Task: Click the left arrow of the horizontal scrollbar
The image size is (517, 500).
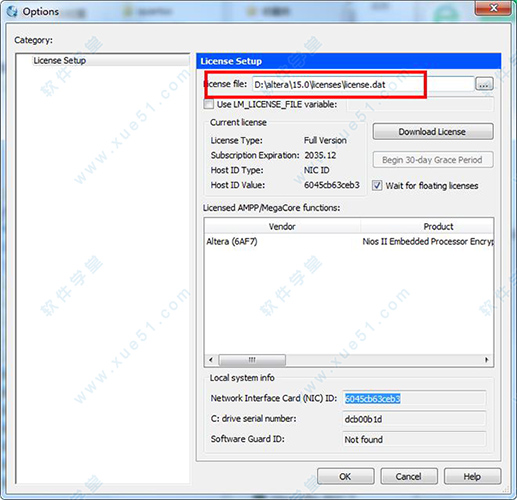Action: click(x=211, y=360)
